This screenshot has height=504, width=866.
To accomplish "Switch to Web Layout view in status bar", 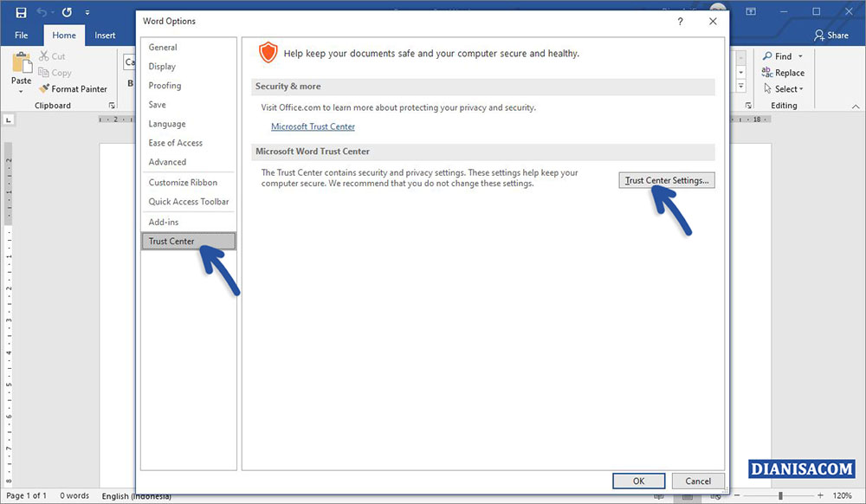I will tap(716, 497).
